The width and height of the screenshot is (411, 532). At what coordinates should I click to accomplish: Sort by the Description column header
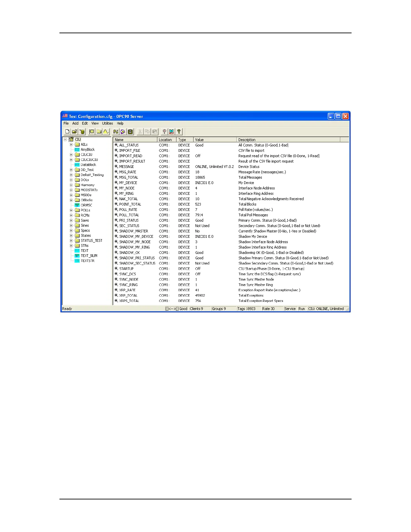[x=288, y=140]
